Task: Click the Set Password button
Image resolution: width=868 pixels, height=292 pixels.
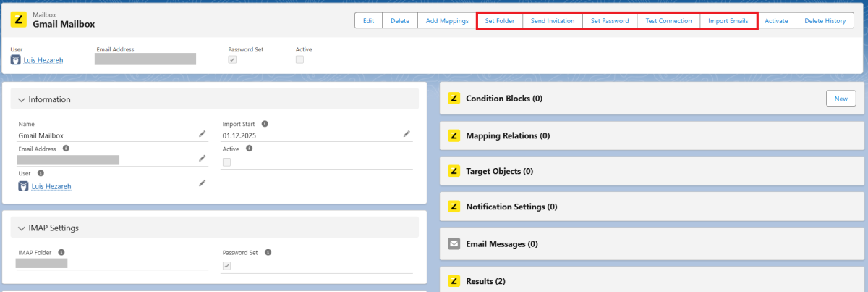Action: [610, 21]
